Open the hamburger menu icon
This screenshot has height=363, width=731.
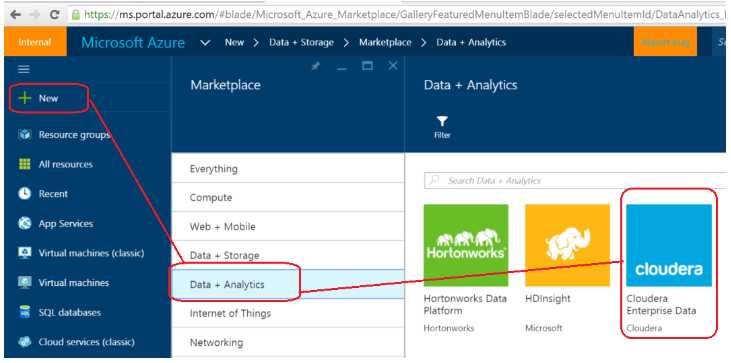click(x=24, y=69)
